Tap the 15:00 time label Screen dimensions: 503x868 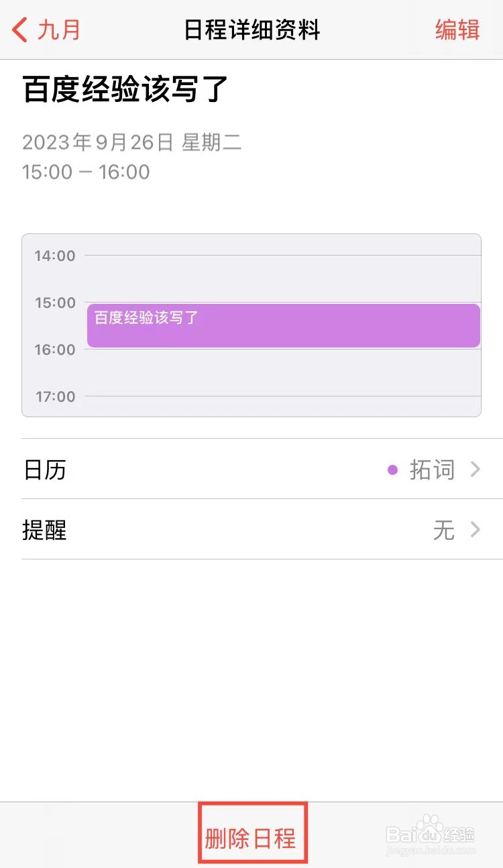tap(55, 303)
